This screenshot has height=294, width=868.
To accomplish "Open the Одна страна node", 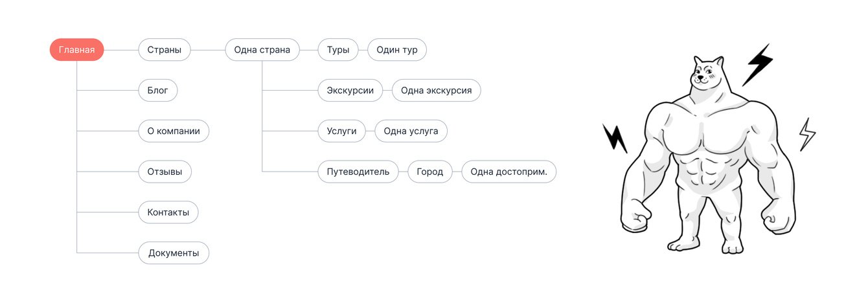I will pos(262,50).
